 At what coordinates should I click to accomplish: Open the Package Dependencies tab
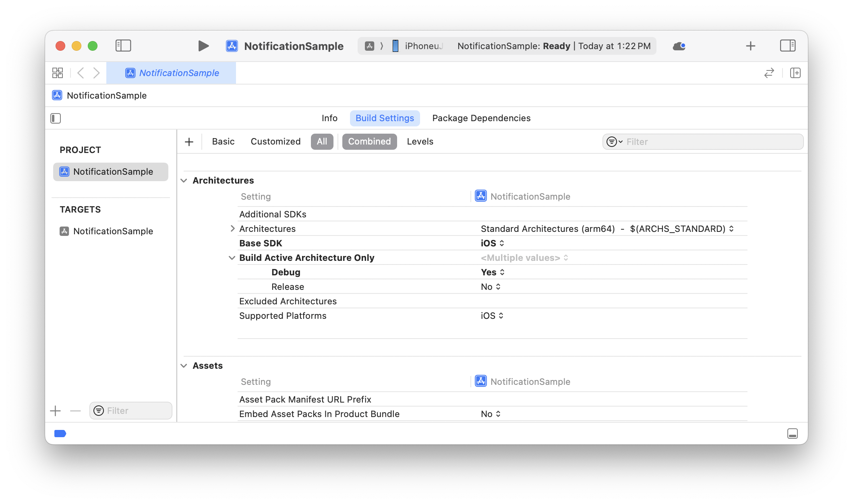coord(481,118)
